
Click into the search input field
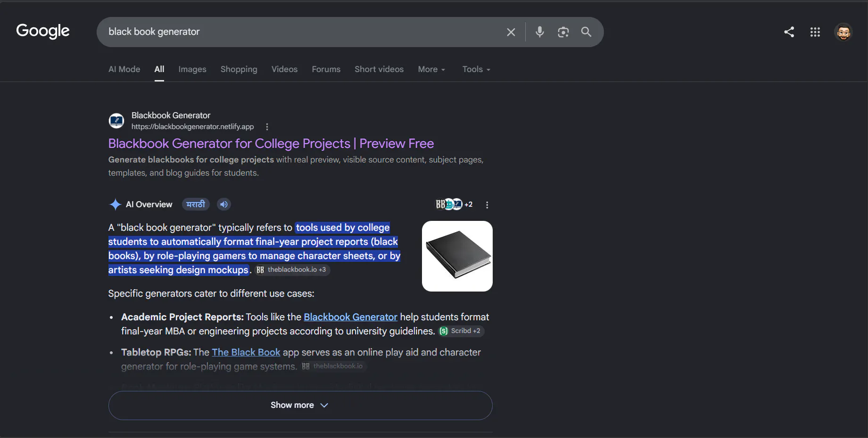(302, 32)
